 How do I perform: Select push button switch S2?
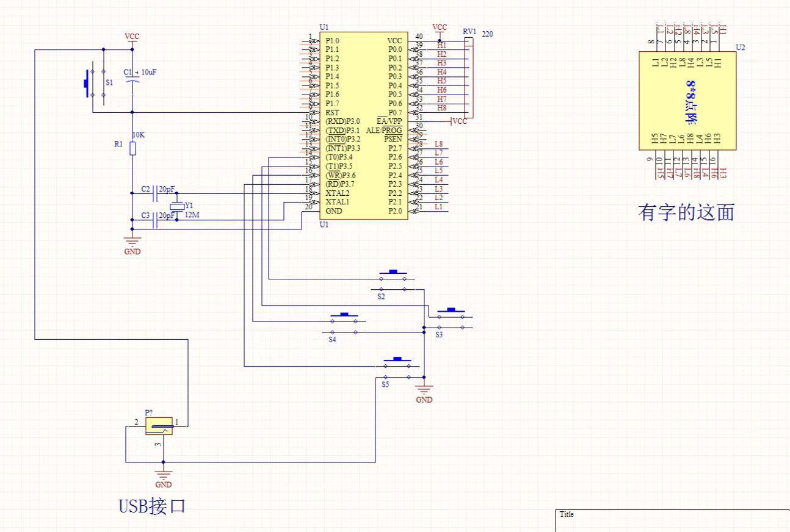[393, 280]
